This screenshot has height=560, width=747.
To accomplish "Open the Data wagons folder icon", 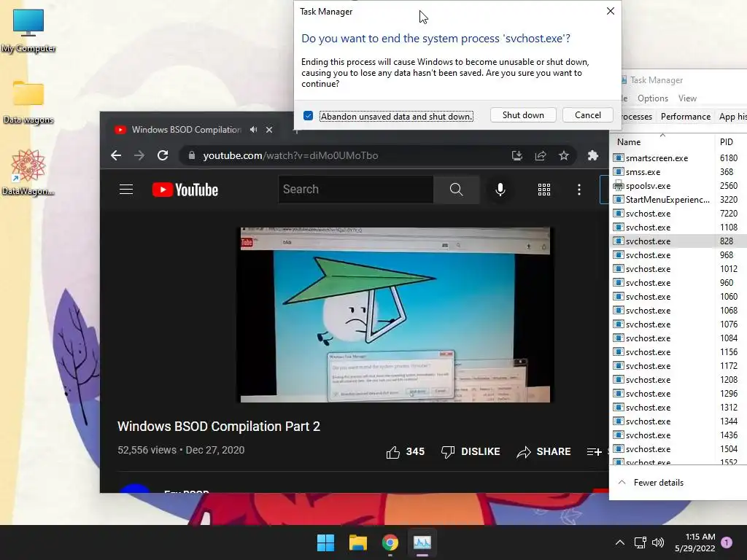I will [28, 102].
